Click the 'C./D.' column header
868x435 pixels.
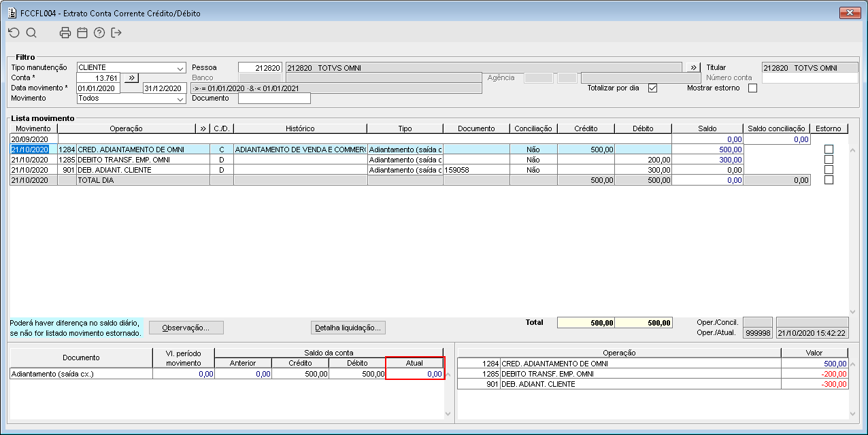[222, 128]
